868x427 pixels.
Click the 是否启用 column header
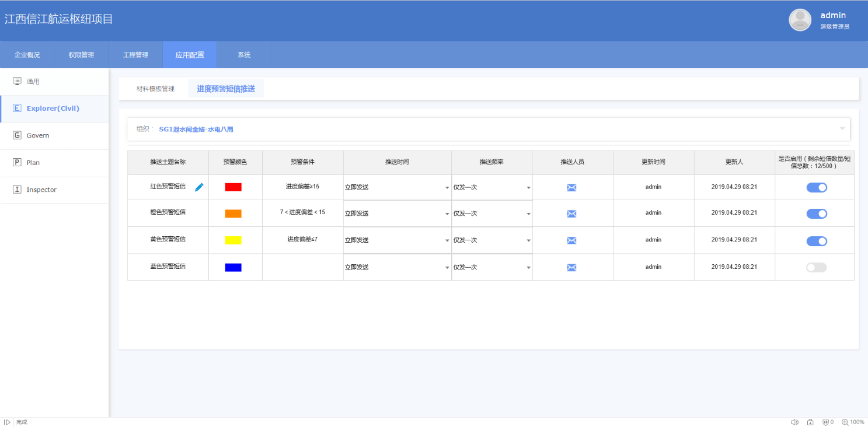tap(814, 162)
